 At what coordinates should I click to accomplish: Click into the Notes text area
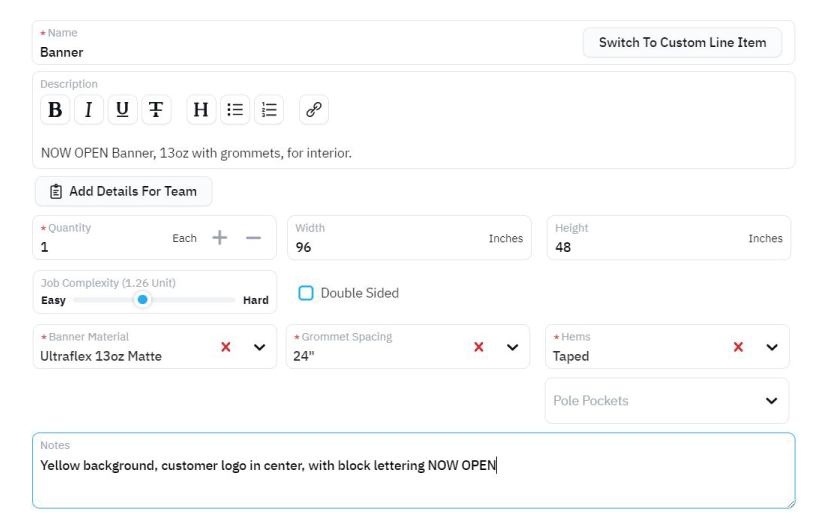coord(414,470)
